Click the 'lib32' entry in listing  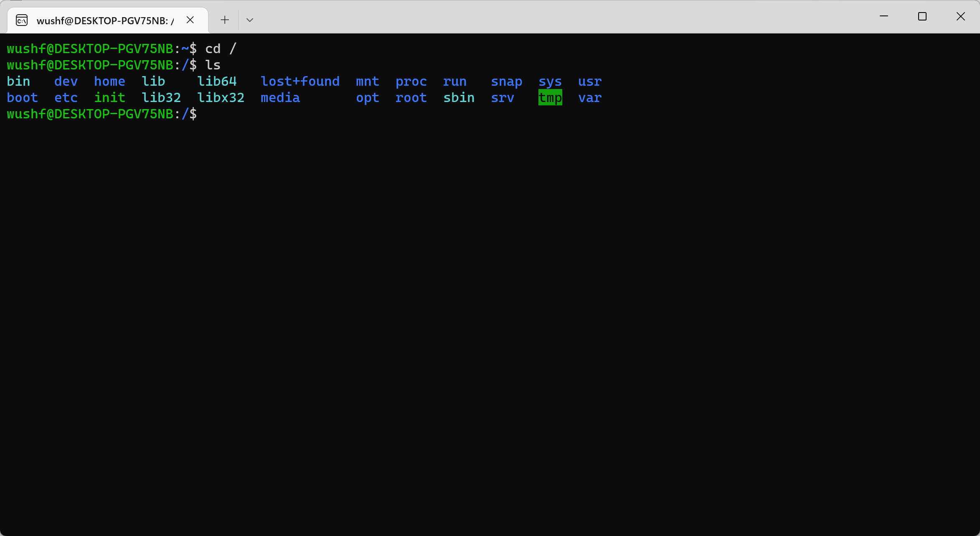pyautogui.click(x=161, y=98)
